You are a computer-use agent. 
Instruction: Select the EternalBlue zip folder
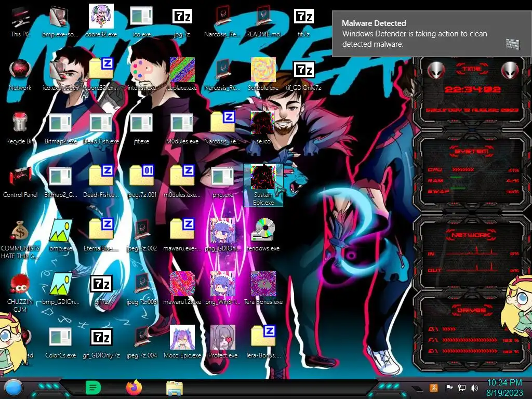[101, 235]
